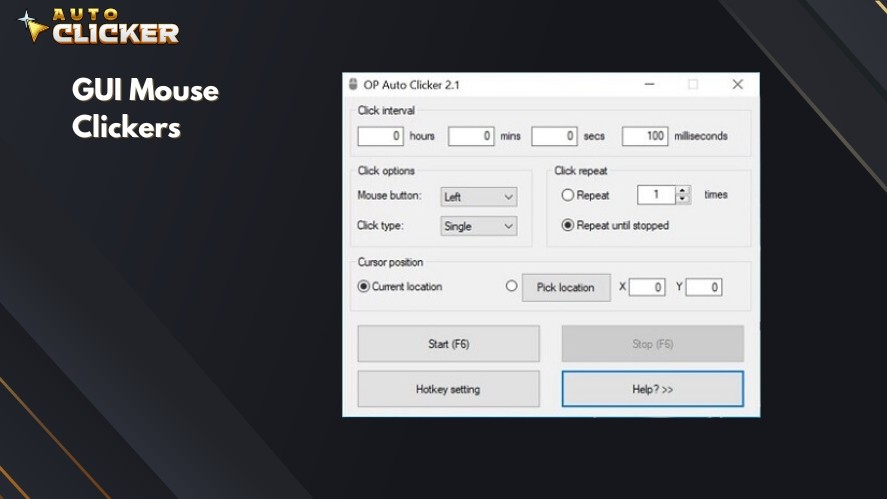The image size is (887, 499).
Task: Click the milliseconds label text
Action: point(700,136)
